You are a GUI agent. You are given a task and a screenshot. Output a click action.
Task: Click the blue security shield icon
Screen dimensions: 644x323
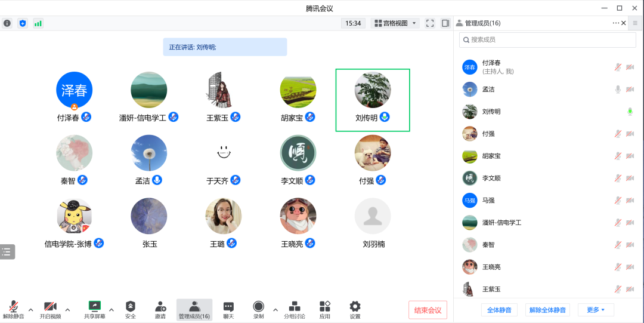coord(23,23)
